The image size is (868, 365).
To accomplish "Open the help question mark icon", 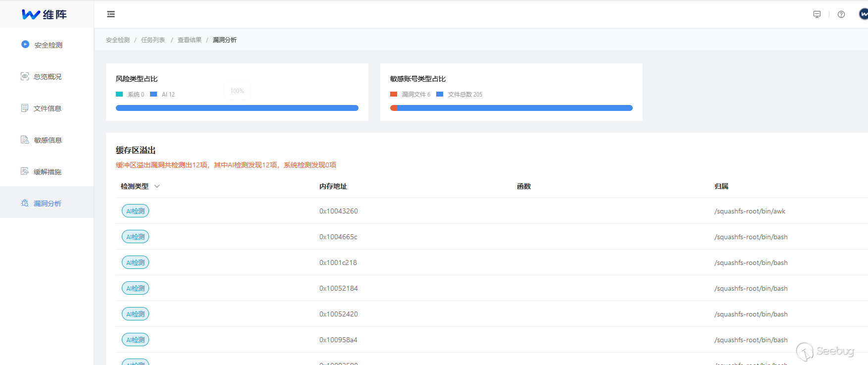I will (x=841, y=14).
